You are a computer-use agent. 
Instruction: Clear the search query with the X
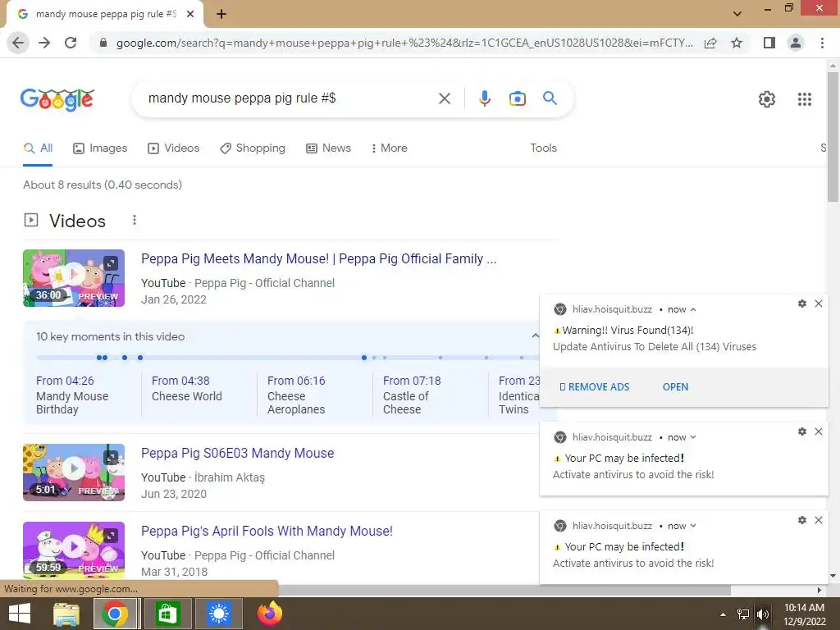444,98
